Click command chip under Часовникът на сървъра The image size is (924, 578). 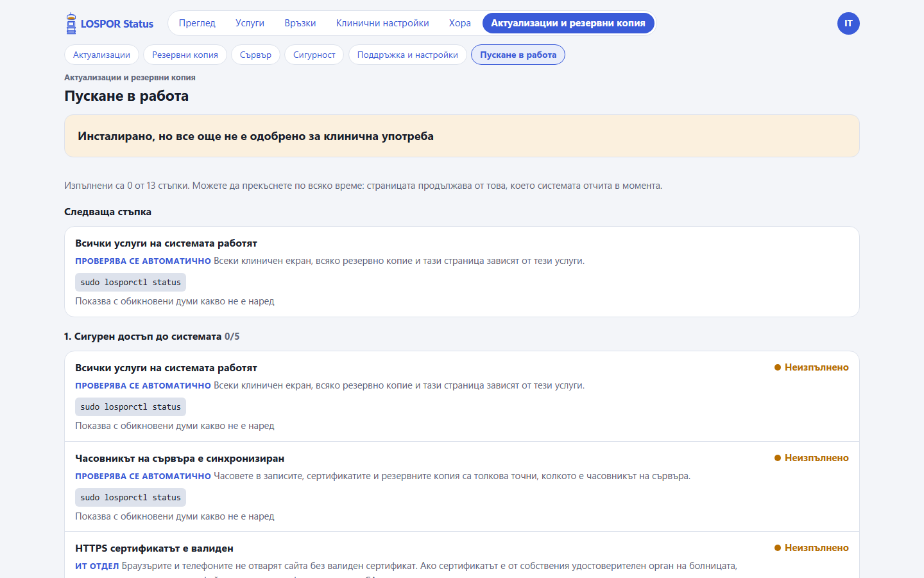[130, 497]
